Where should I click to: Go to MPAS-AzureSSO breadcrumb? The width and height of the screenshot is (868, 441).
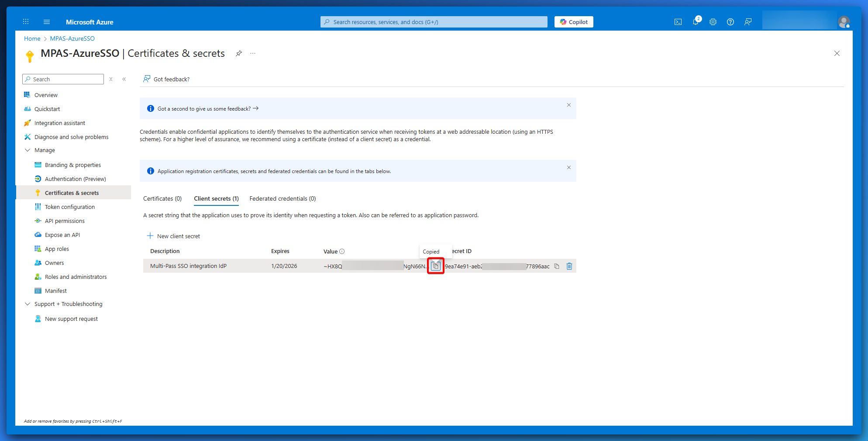click(72, 38)
